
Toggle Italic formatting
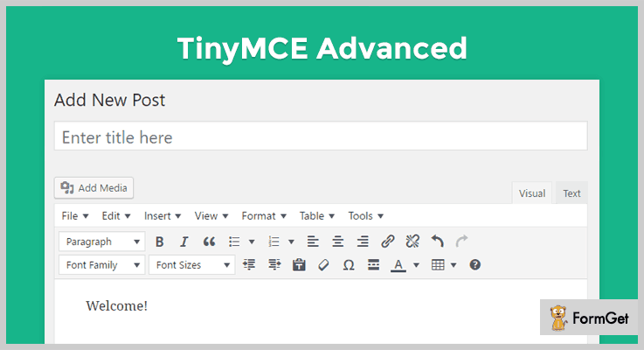184,241
